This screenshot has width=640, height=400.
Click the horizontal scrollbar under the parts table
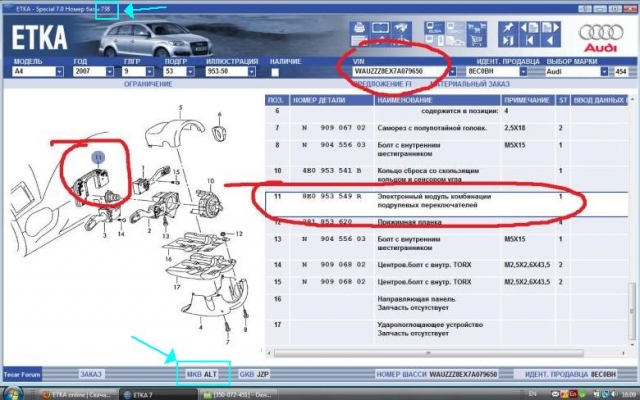click(429, 353)
